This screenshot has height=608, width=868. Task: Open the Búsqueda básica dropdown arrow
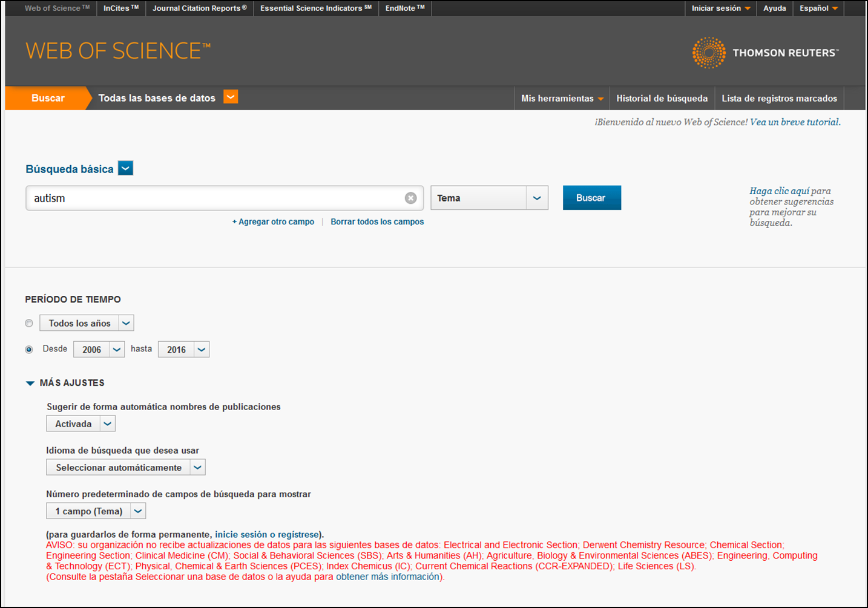coord(125,168)
